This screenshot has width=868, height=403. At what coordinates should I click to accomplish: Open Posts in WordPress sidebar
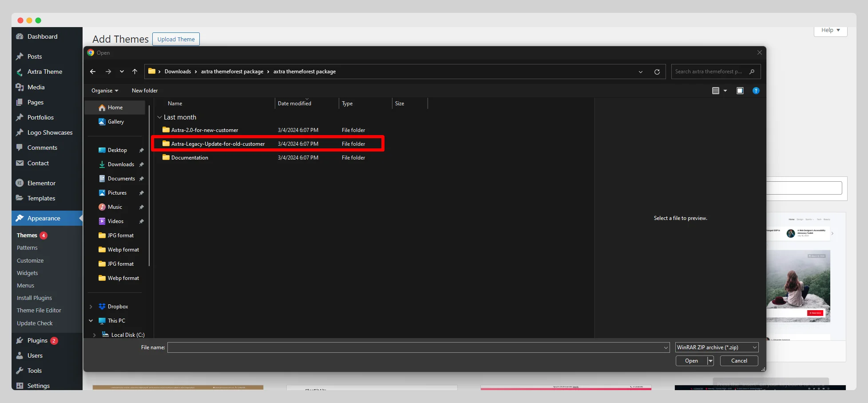click(35, 56)
